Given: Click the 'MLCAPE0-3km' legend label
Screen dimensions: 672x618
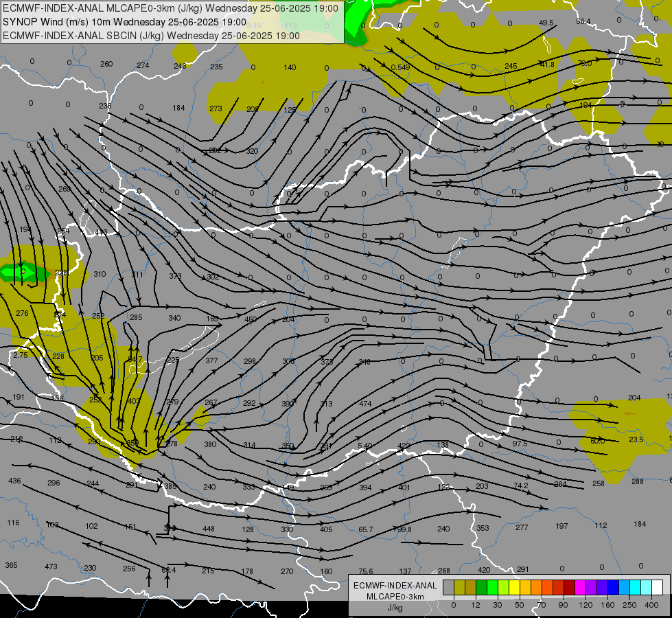Looking at the screenshot, I should pos(395,597).
